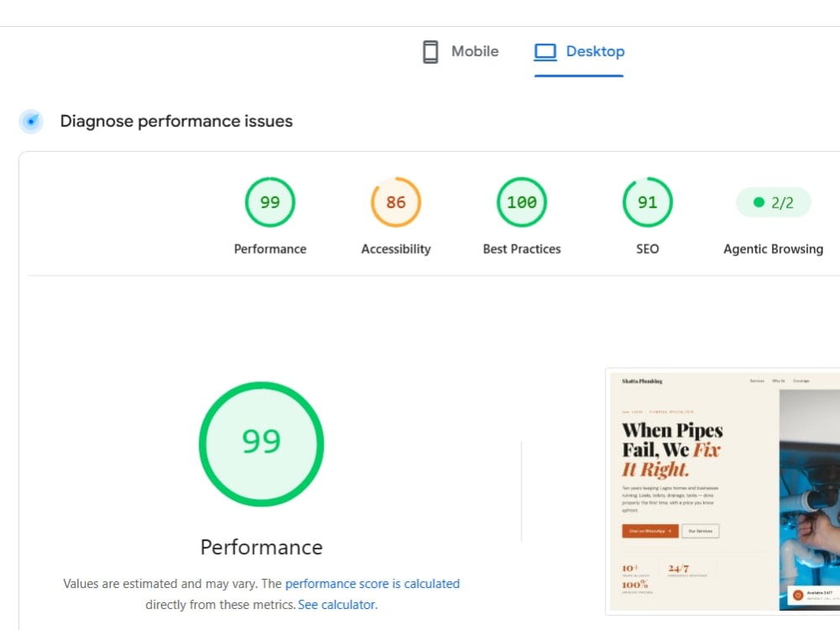Jump to the SEO score gauge 91
This screenshot has width=840, height=630.
[647, 202]
